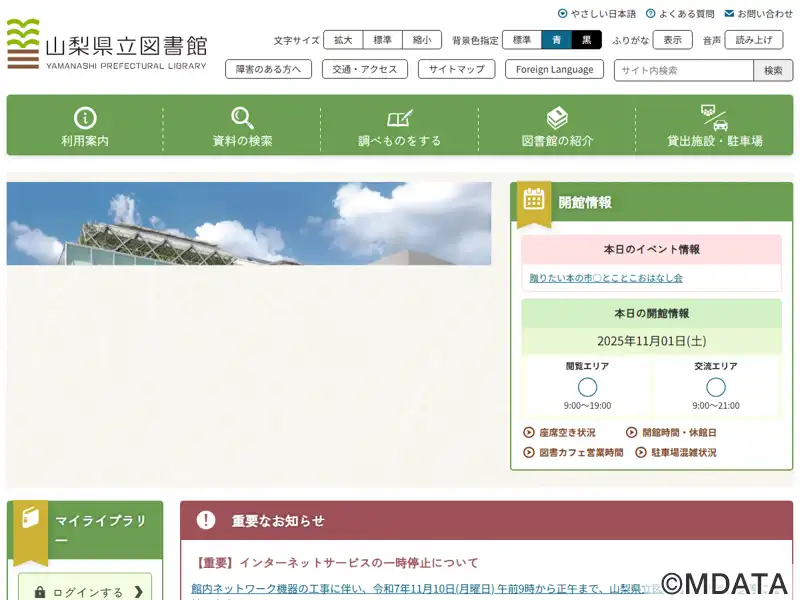This screenshot has width=800, height=600.
Task: Open the 交通・アクセス menu item
Action: [x=365, y=70]
